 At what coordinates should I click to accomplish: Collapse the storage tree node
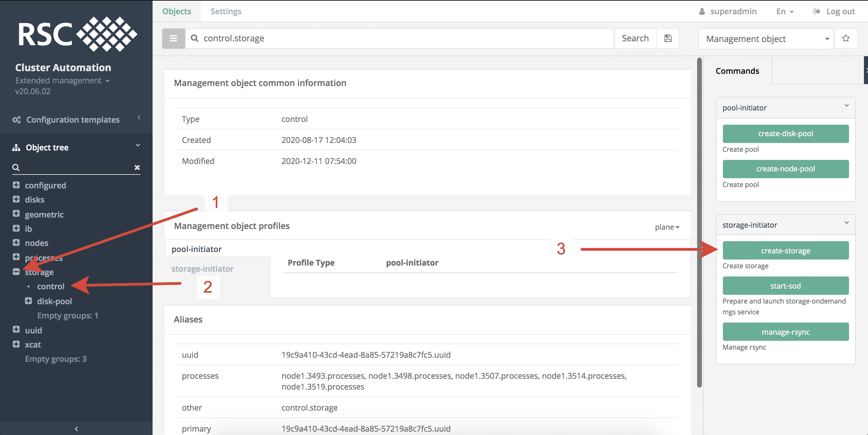[x=16, y=272]
